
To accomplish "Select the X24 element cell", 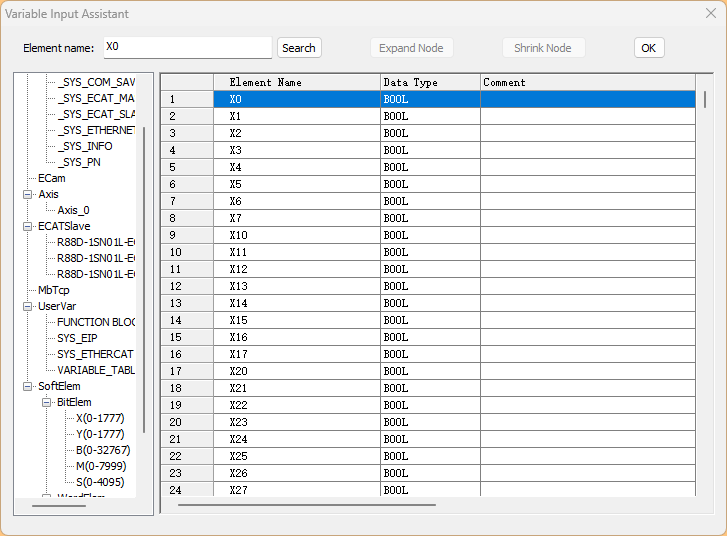I will click(297, 440).
